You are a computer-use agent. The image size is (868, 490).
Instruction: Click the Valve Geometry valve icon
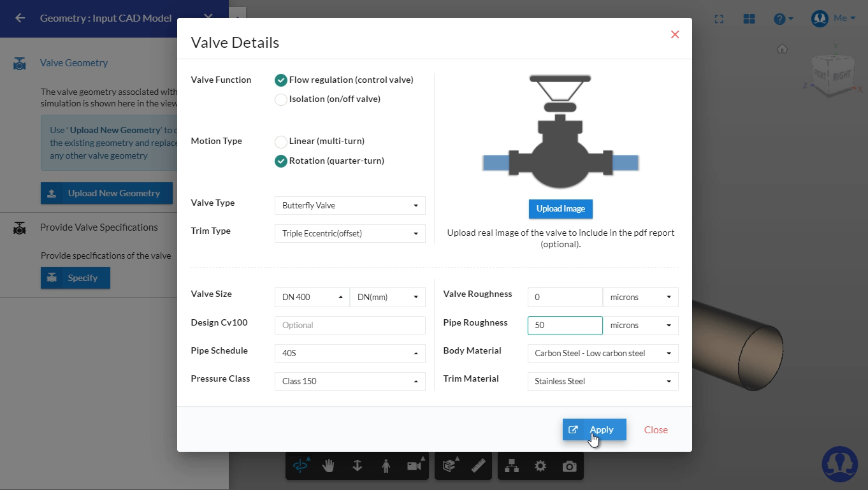pyautogui.click(x=20, y=63)
